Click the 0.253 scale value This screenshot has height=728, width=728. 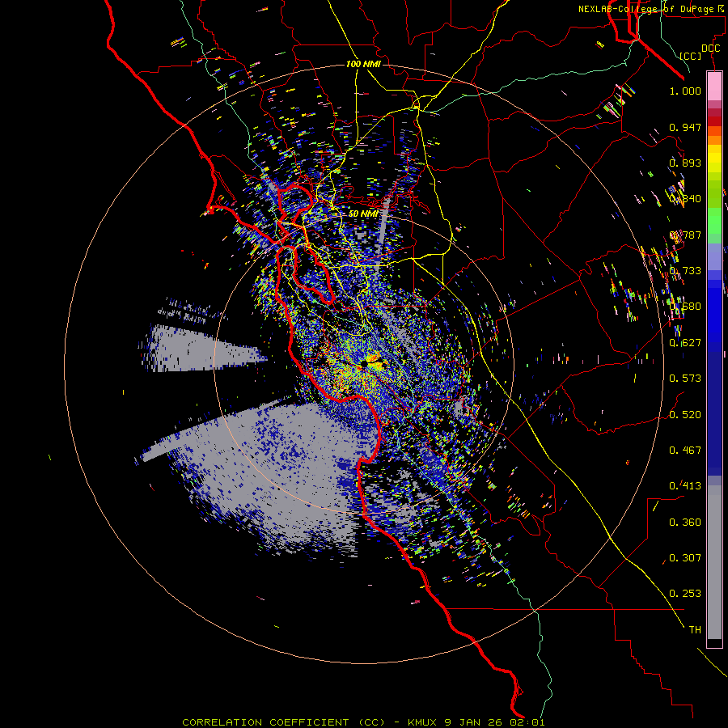click(x=685, y=594)
